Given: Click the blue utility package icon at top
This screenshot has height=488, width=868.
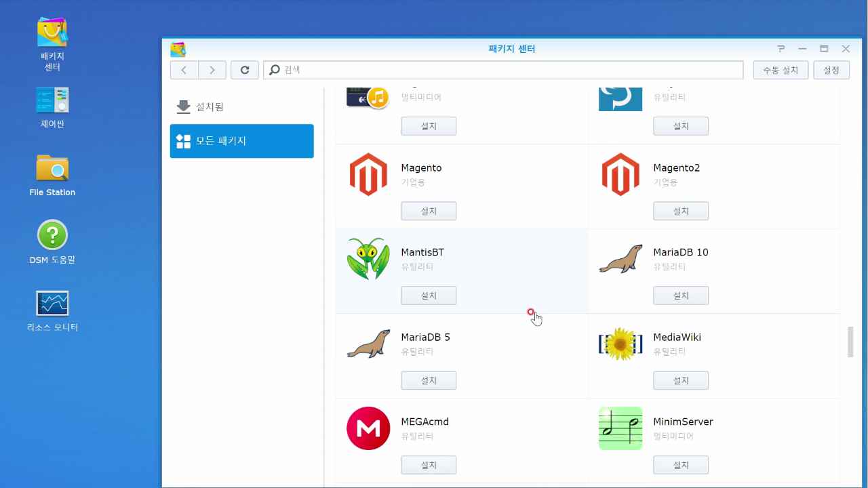Looking at the screenshot, I should point(620,99).
